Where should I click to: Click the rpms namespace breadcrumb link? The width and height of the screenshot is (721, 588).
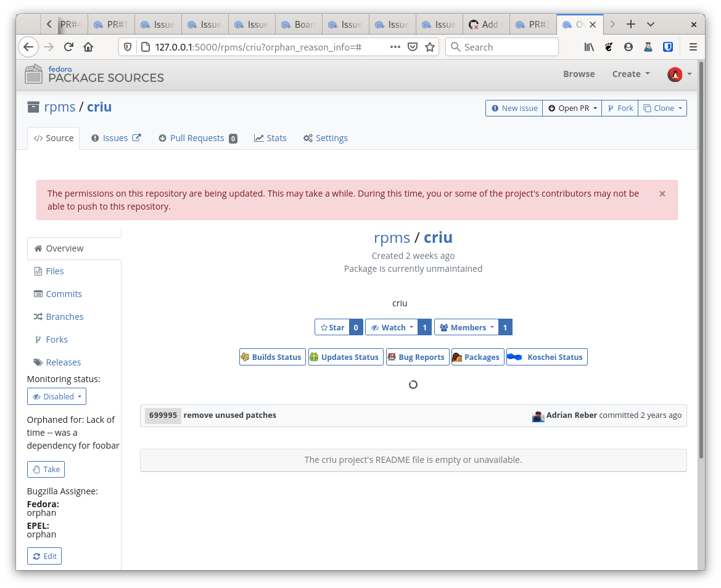(x=60, y=107)
